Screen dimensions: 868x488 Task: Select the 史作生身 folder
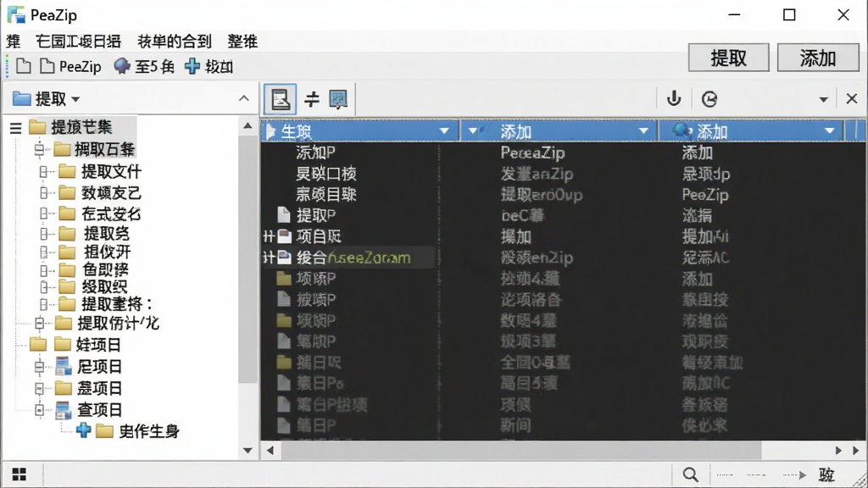pyautogui.click(x=149, y=431)
